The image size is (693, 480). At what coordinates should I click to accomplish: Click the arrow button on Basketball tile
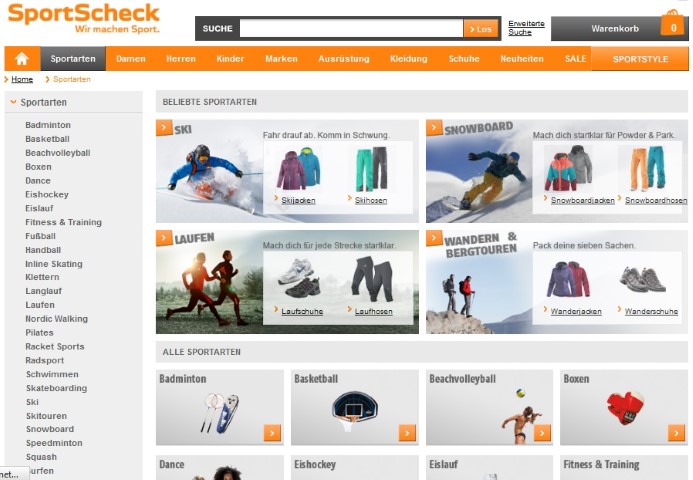pos(407,433)
